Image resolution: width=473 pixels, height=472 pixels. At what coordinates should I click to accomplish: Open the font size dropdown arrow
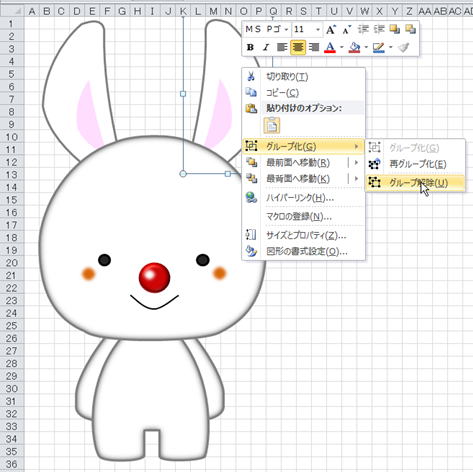pyautogui.click(x=318, y=30)
